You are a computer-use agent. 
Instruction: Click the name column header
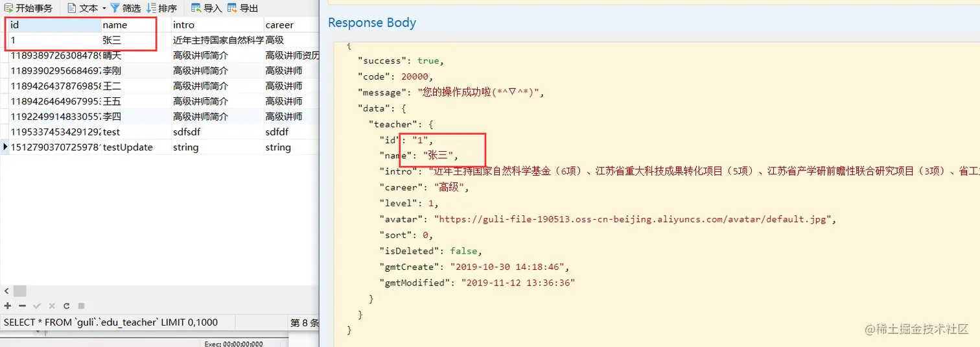tap(135, 25)
